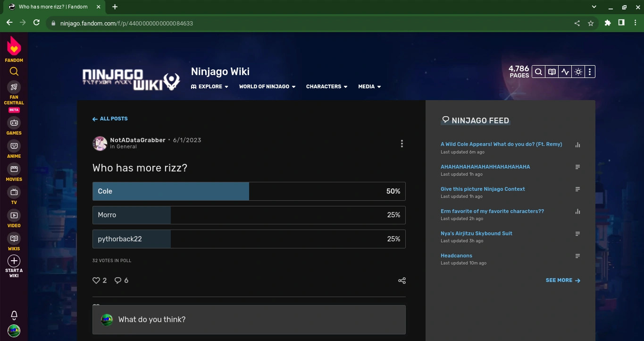Click See More in Ninjago Feed
The height and width of the screenshot is (341, 644).
[562, 281]
